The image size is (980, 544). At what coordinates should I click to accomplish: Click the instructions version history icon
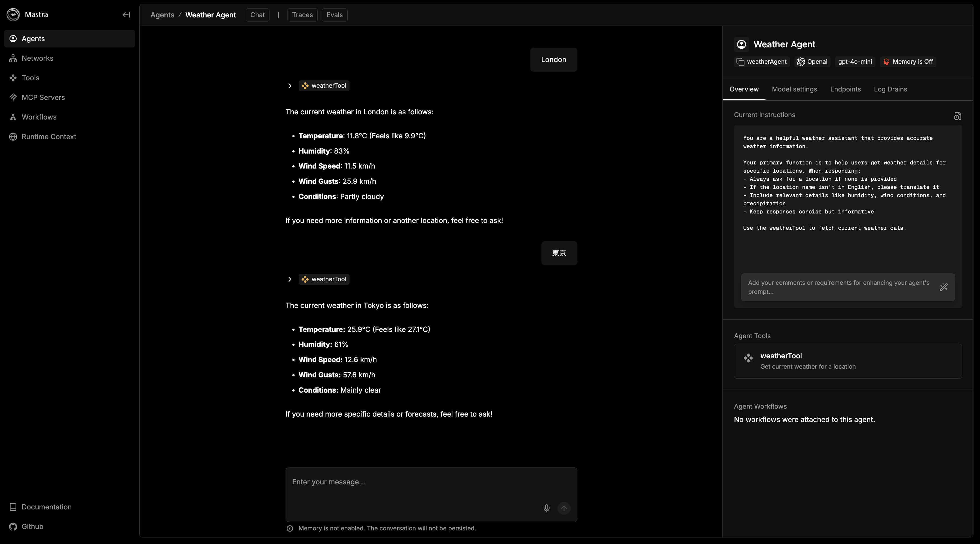pos(957,116)
